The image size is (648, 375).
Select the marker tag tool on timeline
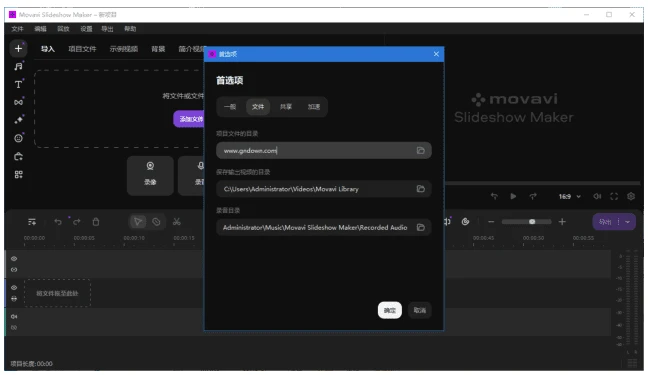[156, 222]
